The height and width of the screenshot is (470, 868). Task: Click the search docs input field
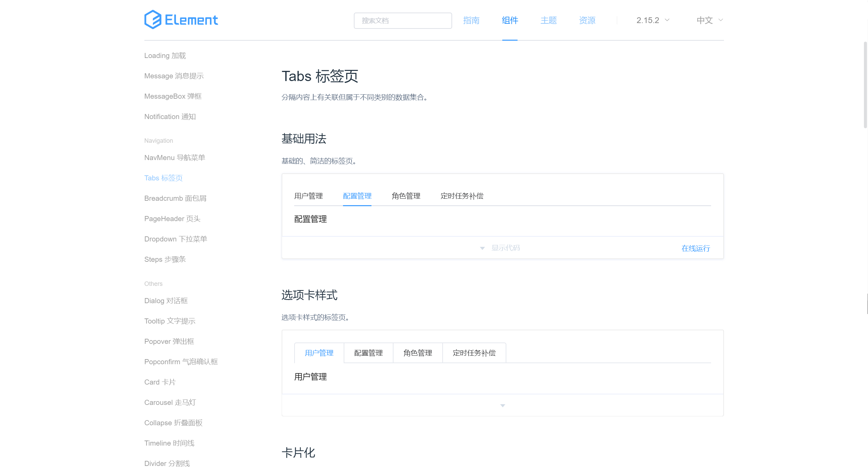pyautogui.click(x=403, y=21)
